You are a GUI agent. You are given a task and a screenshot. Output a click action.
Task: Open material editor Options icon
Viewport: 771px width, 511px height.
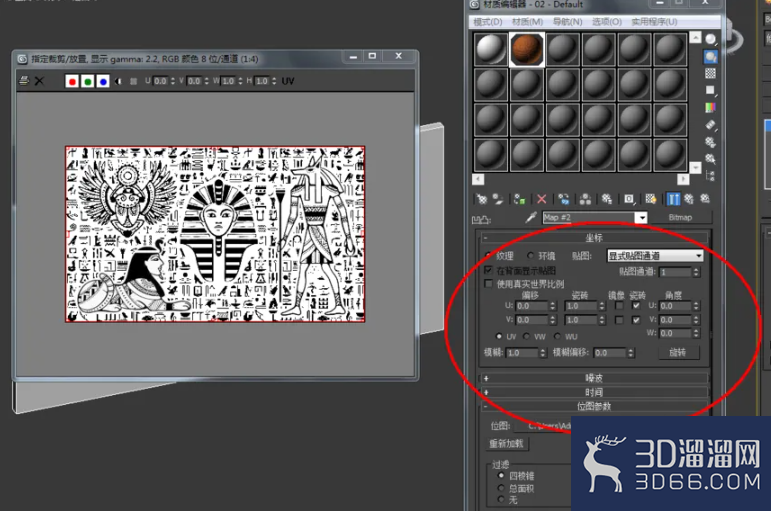click(711, 142)
